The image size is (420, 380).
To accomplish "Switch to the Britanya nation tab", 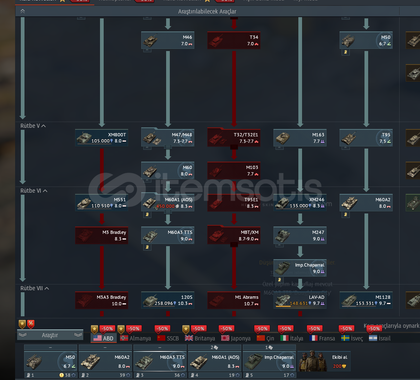I will pyautogui.click(x=200, y=338).
